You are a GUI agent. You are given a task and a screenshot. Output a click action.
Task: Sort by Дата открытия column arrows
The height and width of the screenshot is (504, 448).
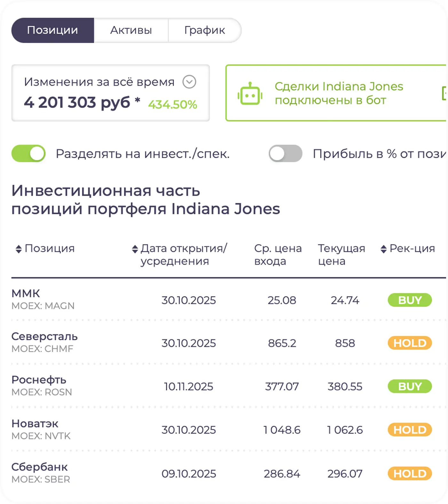[135, 249]
